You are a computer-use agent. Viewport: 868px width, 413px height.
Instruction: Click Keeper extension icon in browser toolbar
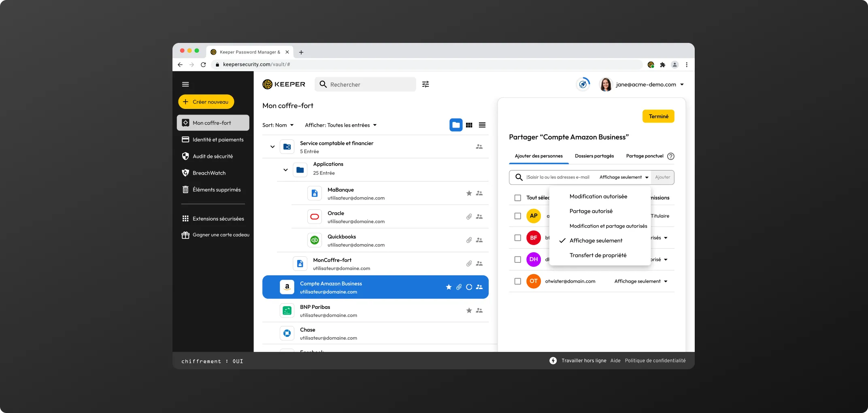pyautogui.click(x=651, y=64)
